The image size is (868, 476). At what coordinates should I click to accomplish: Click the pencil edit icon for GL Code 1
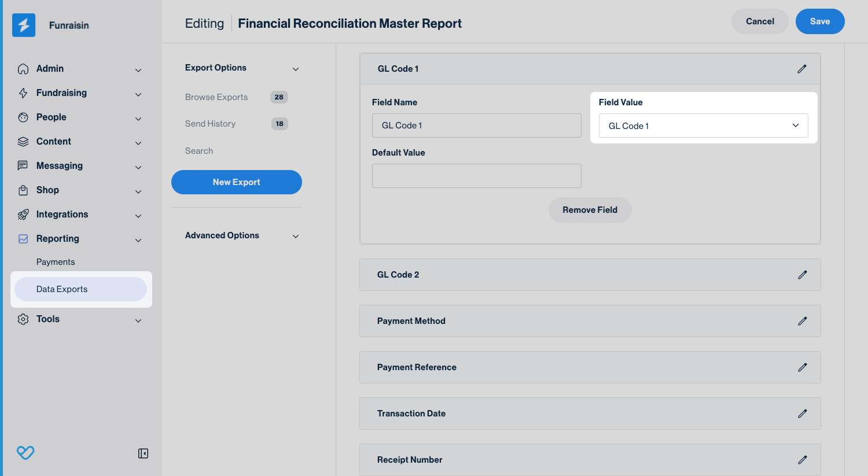click(x=801, y=69)
